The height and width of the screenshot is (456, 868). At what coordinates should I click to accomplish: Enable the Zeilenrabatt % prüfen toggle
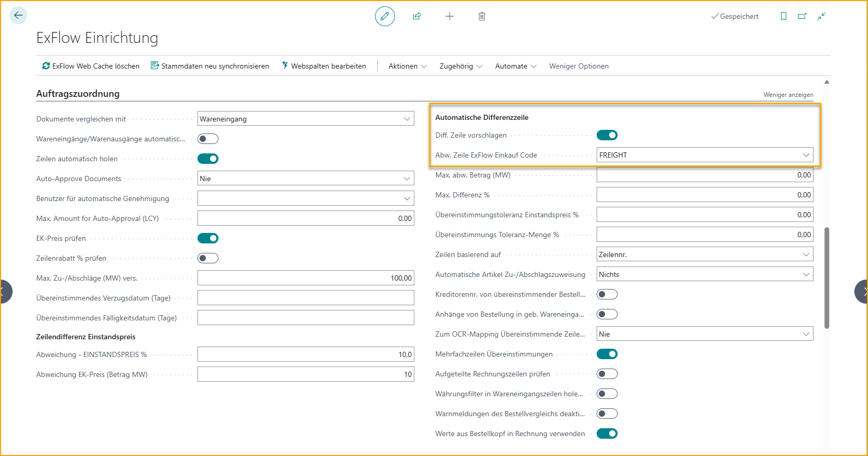pos(208,258)
